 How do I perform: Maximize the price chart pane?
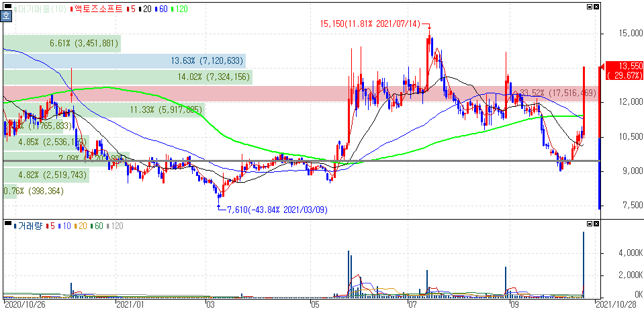pyautogui.click(x=590, y=7)
